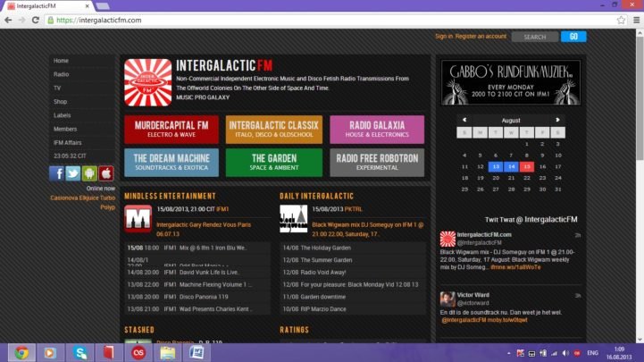Click the Sign in link
This screenshot has height=362, width=644.
click(444, 36)
